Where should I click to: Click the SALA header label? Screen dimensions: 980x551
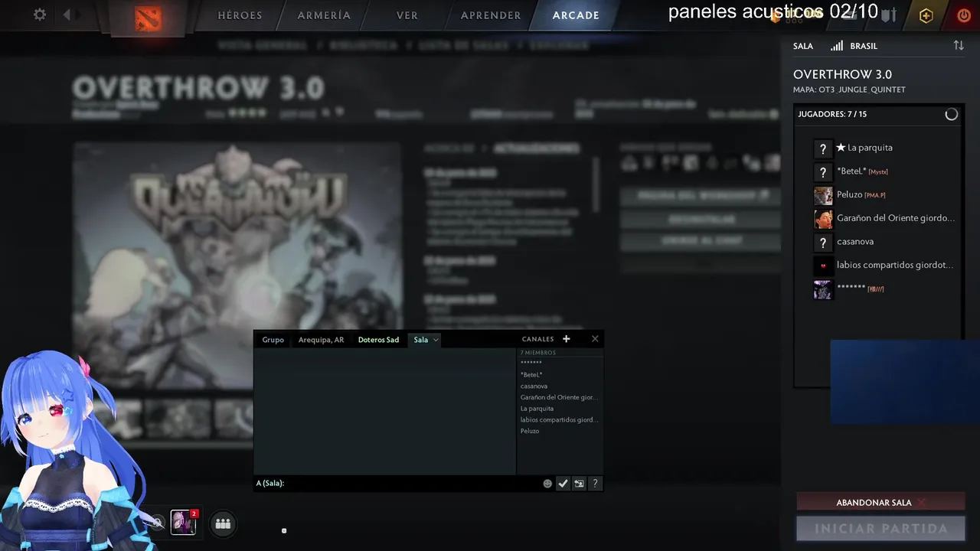click(x=803, y=46)
